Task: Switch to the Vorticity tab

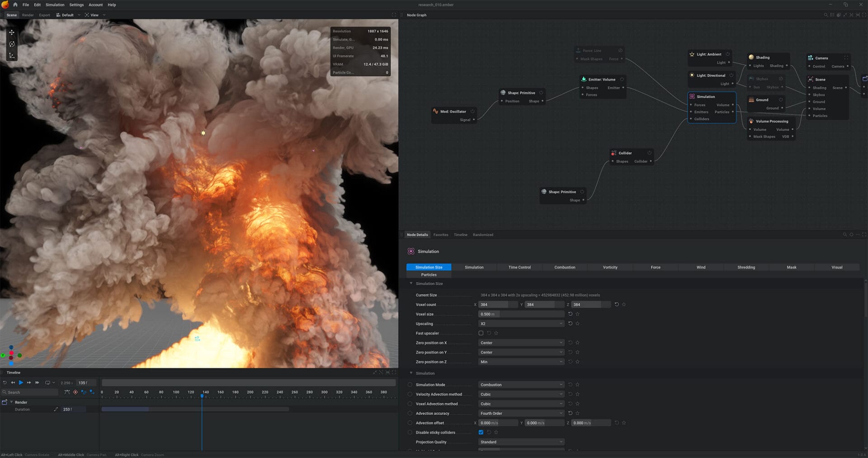Action: click(x=610, y=267)
